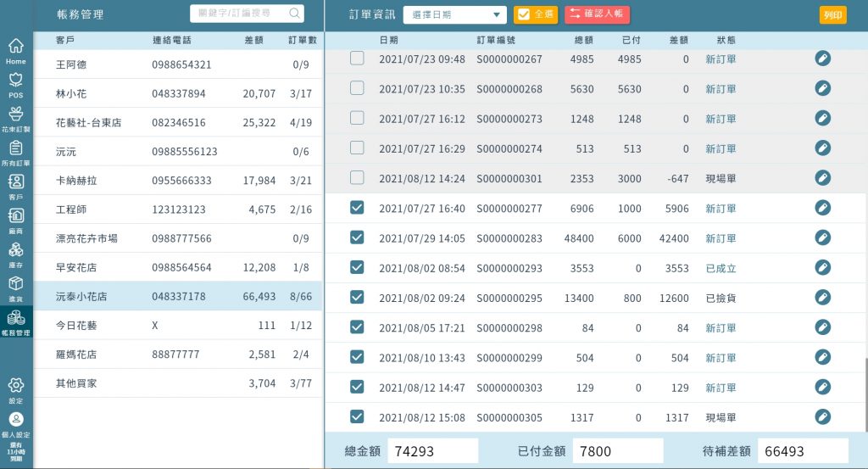Uncheck the box for order S0000000305
This screenshot has width=868, height=469.
pos(357,416)
